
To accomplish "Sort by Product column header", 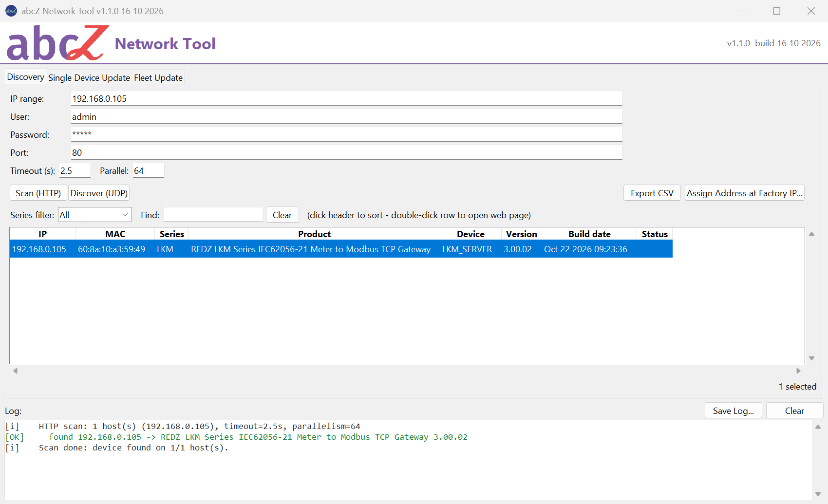I will coord(314,234).
